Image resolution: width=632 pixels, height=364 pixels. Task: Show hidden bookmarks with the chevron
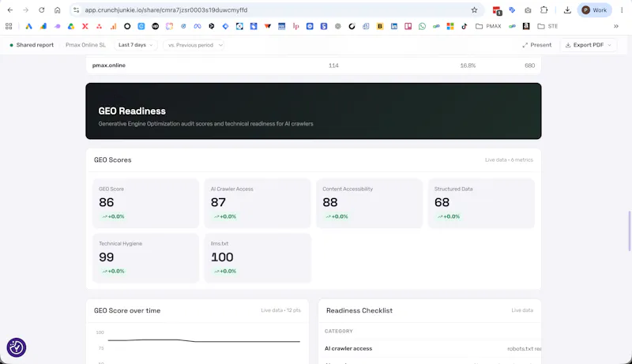point(616,26)
